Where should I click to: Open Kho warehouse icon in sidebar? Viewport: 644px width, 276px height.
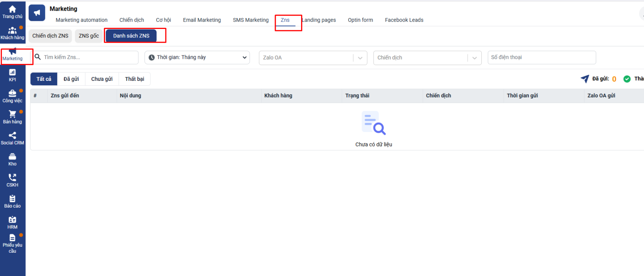pyautogui.click(x=12, y=159)
